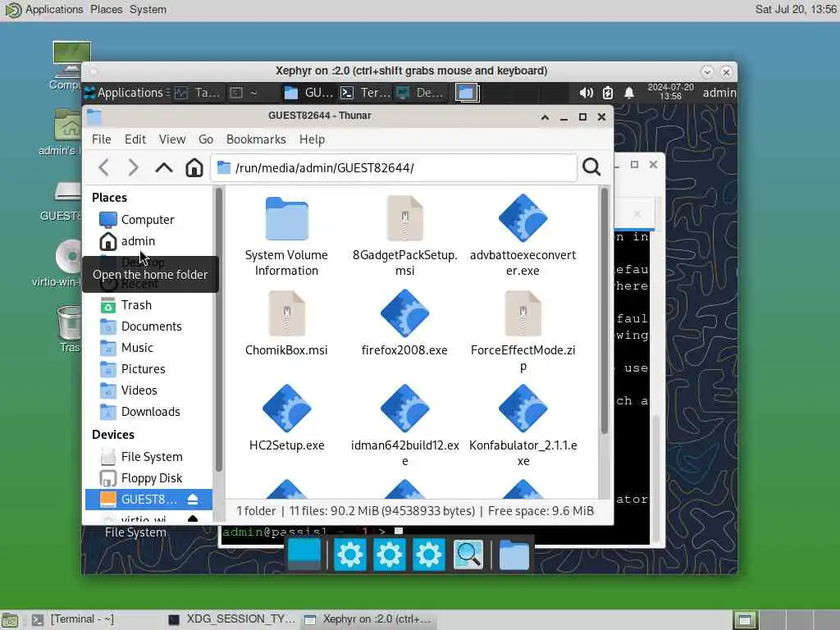Screen dimensions: 840x630
Task: Open virtio-win disc icon on the desktop
Action: coord(68,256)
